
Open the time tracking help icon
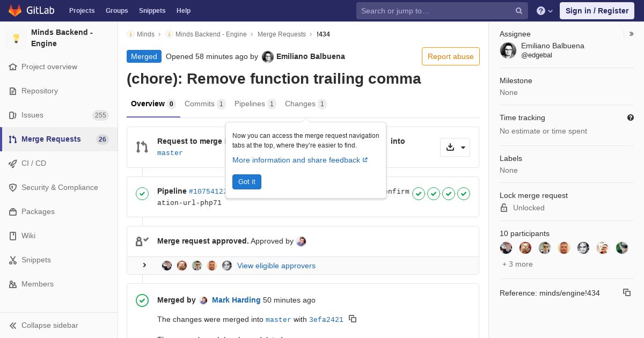coord(631,117)
